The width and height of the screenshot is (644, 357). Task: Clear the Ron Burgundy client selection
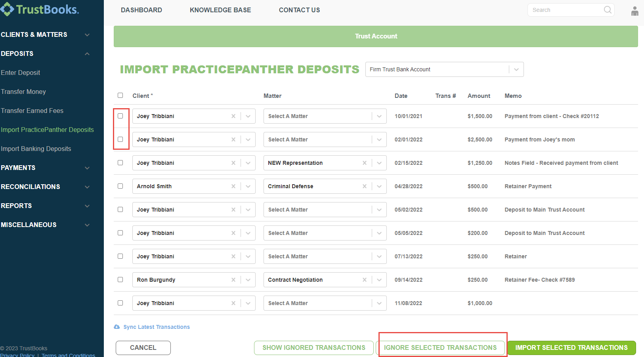233,280
